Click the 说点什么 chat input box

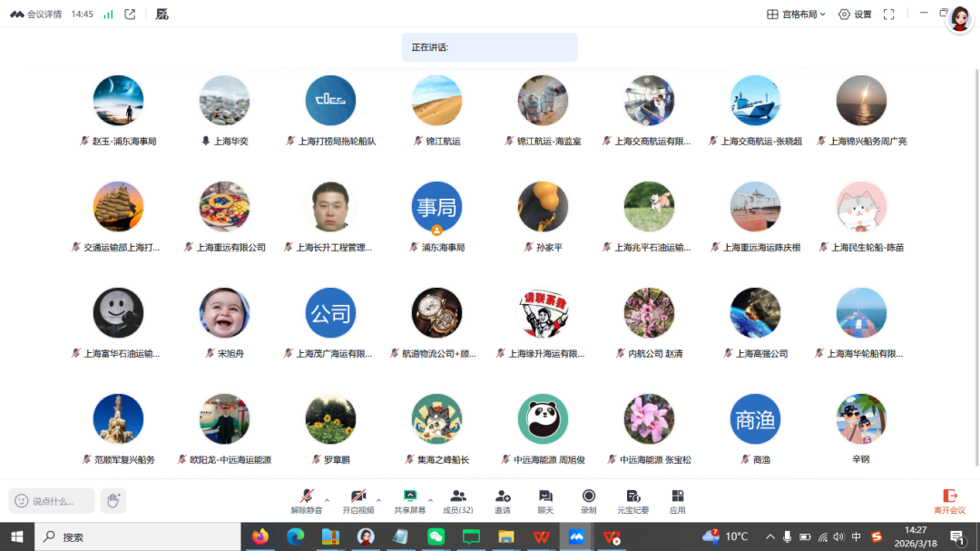tap(53, 500)
